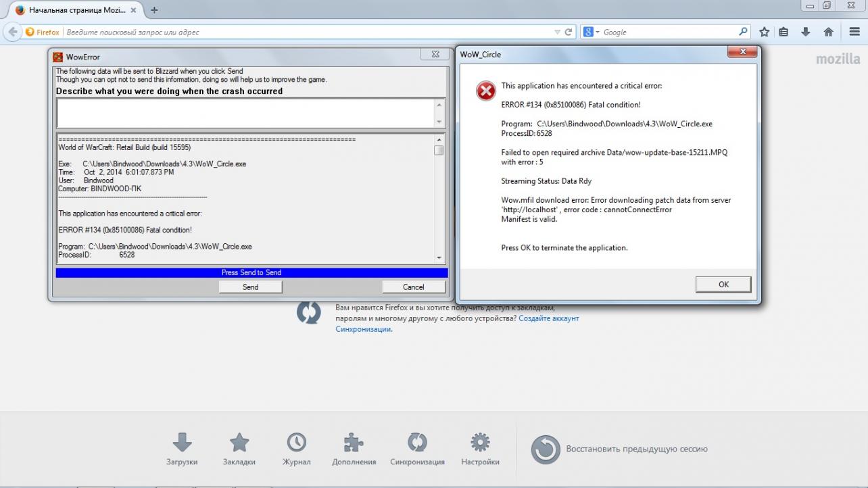Open the Google search engine dropdown

pyautogui.click(x=592, y=32)
